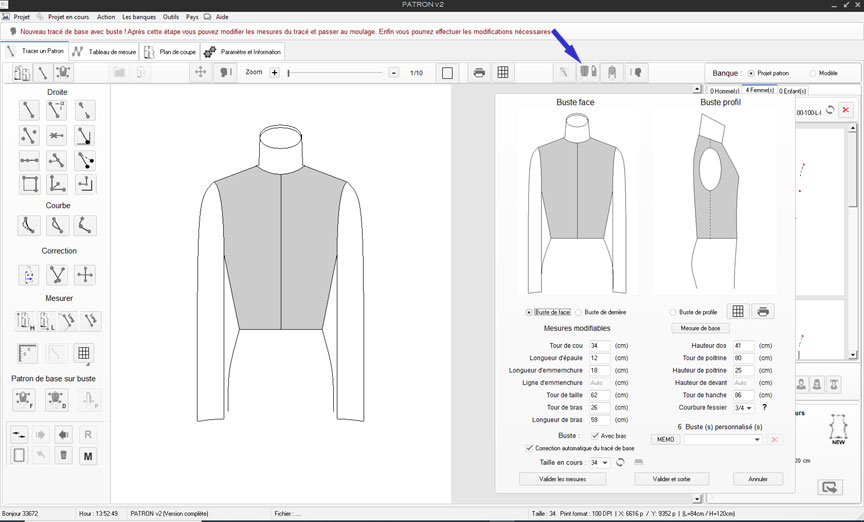864x522 pixels.
Task: Uncheck Correction automatique du tracé de base
Action: pyautogui.click(x=529, y=448)
